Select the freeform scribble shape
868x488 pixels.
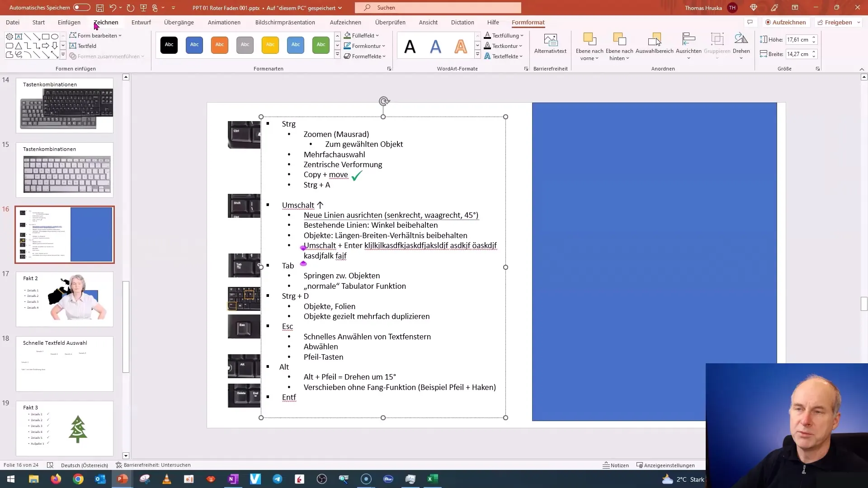[x=19, y=55]
